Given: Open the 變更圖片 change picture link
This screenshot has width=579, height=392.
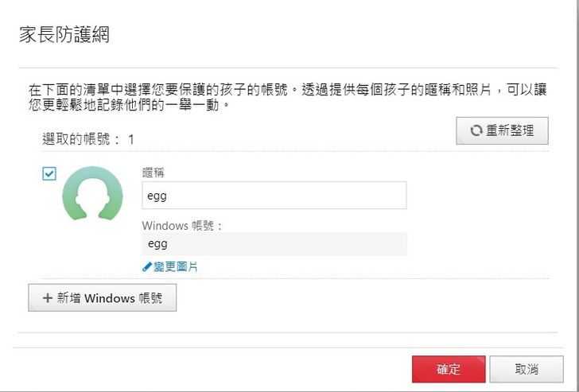Looking at the screenshot, I should [176, 267].
